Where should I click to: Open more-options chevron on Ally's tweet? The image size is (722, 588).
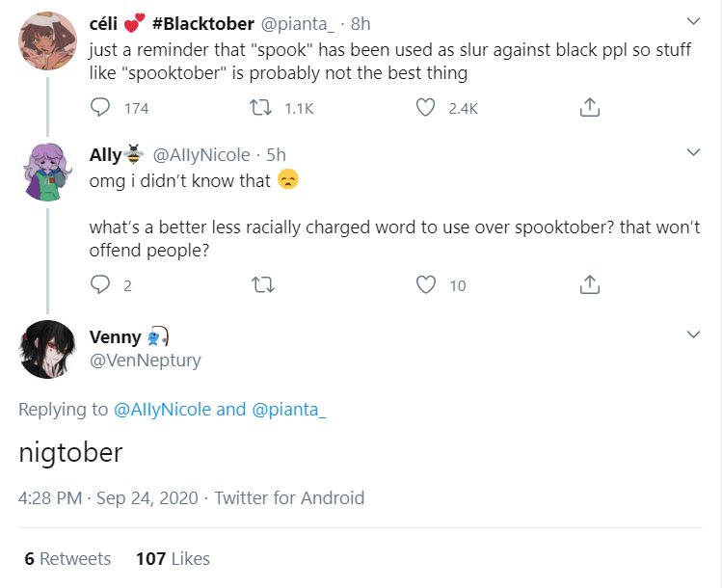pos(692,152)
